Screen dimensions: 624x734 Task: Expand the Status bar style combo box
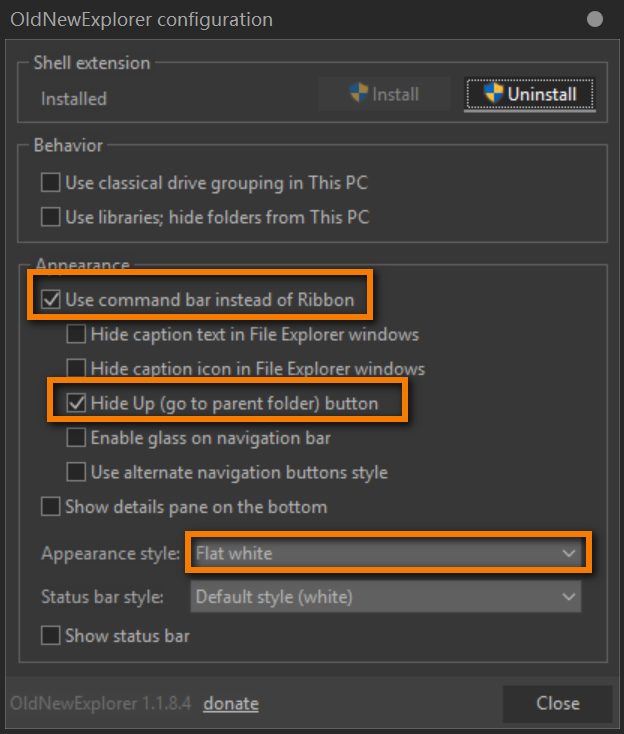386,596
